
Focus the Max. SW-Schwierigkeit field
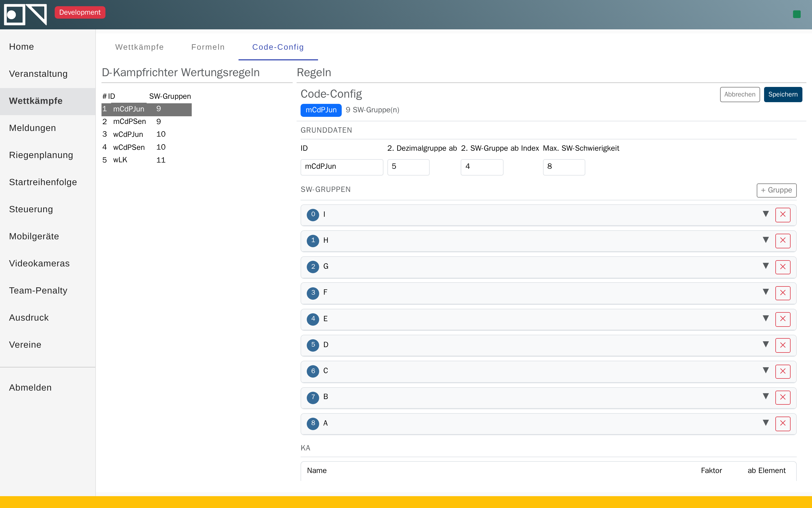(564, 167)
